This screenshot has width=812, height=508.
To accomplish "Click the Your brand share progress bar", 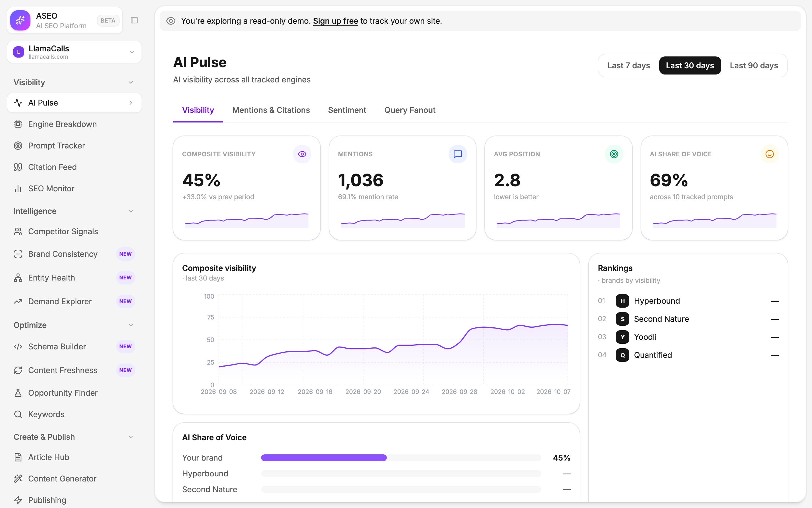I will [401, 457].
